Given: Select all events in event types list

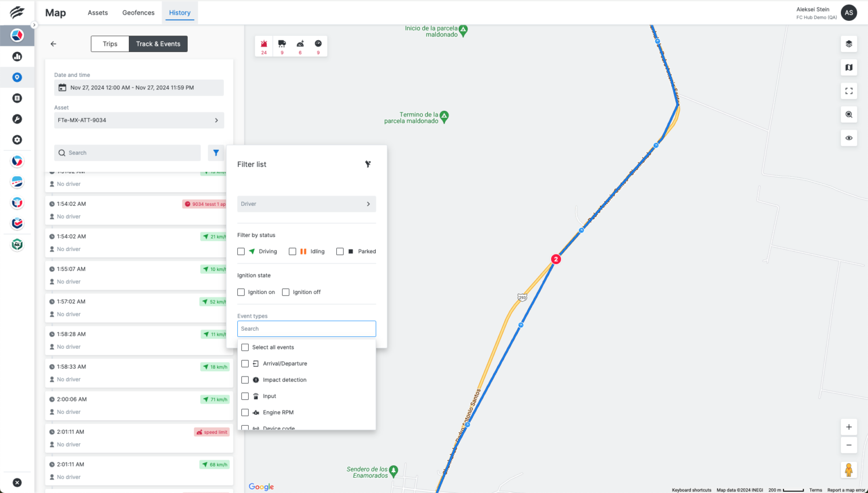Looking at the screenshot, I should (245, 347).
